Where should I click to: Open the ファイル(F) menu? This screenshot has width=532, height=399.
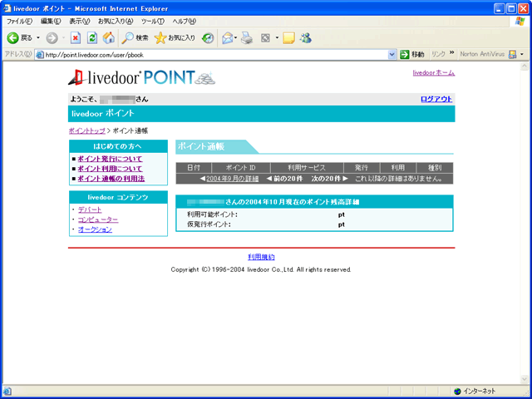(x=20, y=22)
